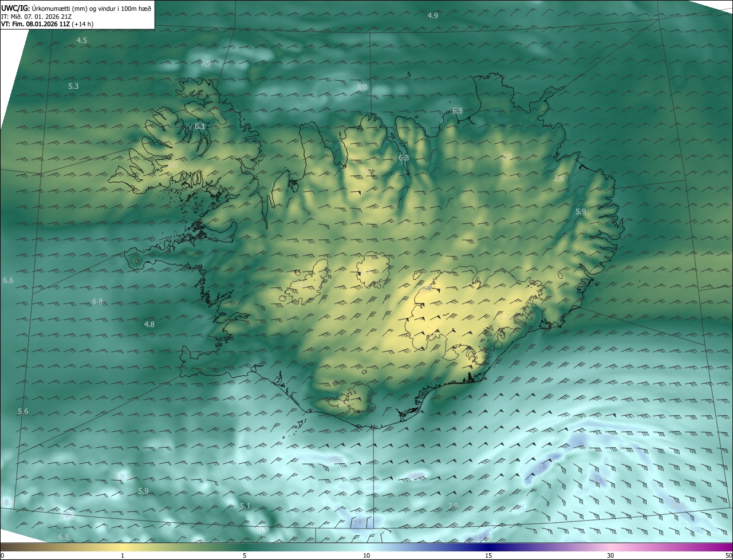The image size is (733, 560).
Task: Click the 50 tick label on the color scale
Action: click(728, 555)
